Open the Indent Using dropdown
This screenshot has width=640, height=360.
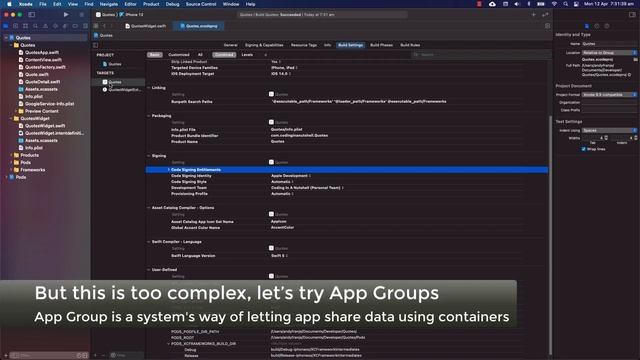coord(609,131)
